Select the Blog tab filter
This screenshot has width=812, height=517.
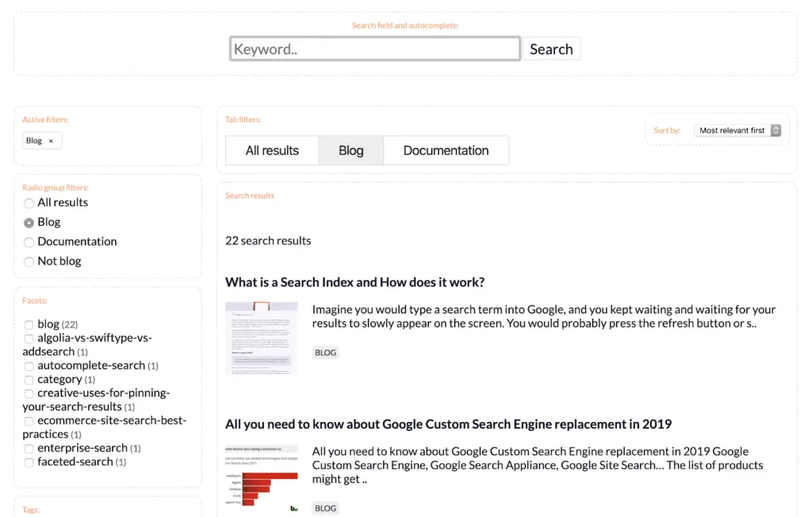point(350,151)
